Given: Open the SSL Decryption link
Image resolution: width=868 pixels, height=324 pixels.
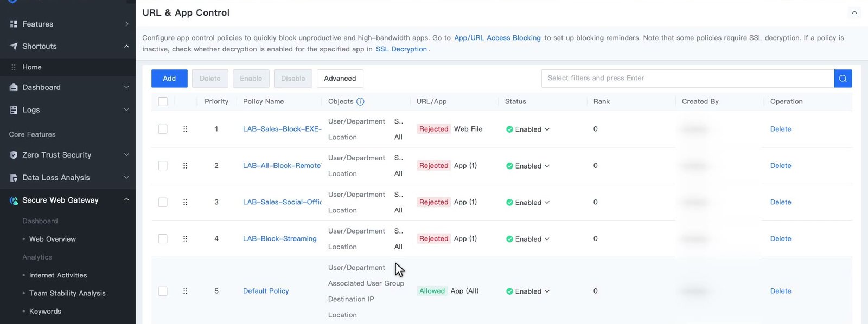Looking at the screenshot, I should coord(401,49).
